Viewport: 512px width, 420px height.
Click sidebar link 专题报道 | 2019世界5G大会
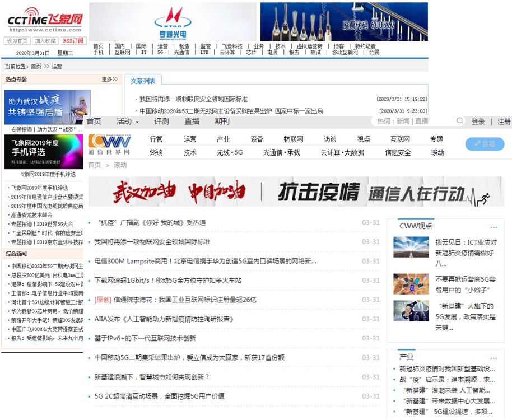[42, 224]
